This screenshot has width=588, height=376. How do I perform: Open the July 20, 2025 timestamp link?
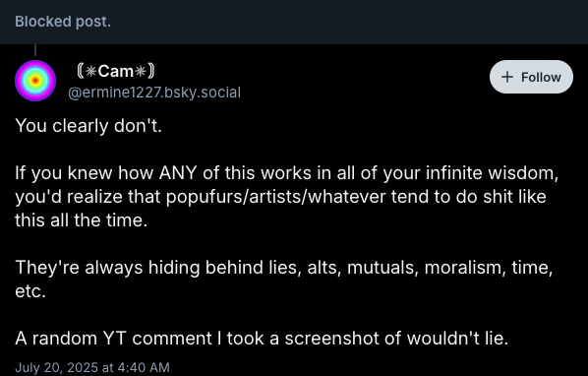(92, 367)
